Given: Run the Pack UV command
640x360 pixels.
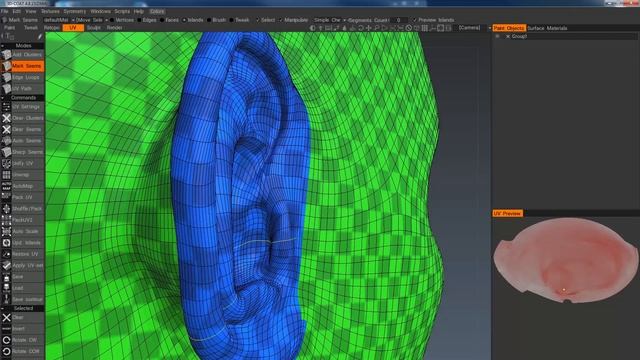Looking at the screenshot, I should (x=22, y=197).
